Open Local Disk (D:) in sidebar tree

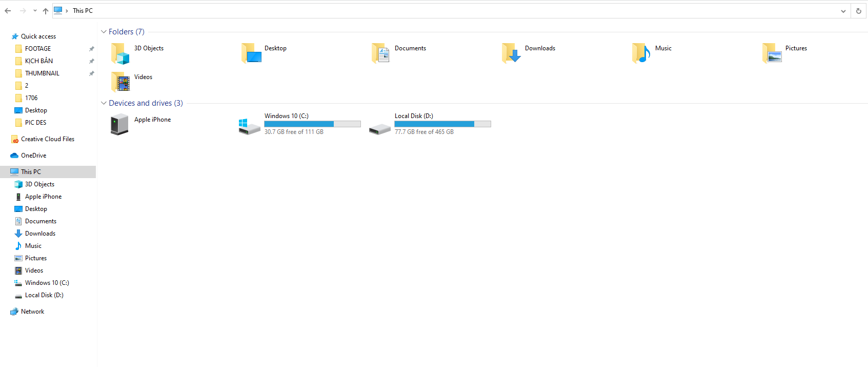point(44,295)
